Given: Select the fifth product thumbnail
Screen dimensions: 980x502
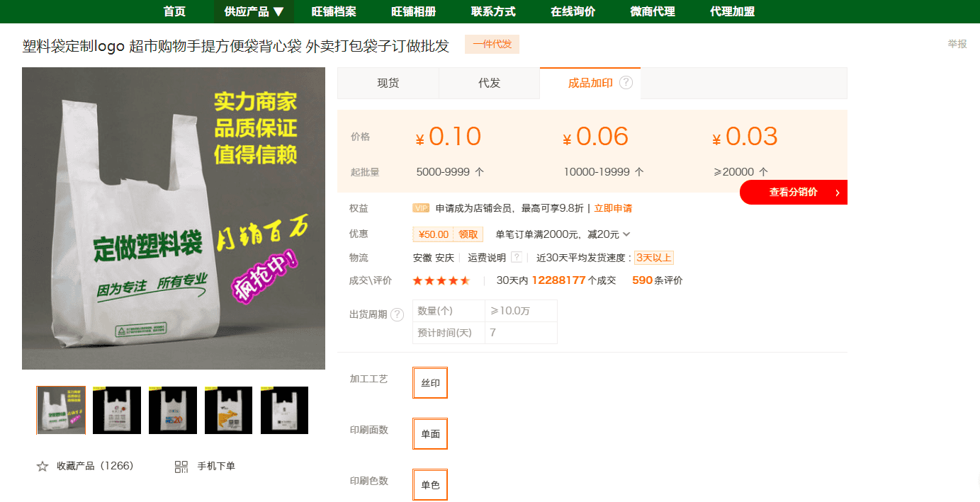Looking at the screenshot, I should pos(284,410).
